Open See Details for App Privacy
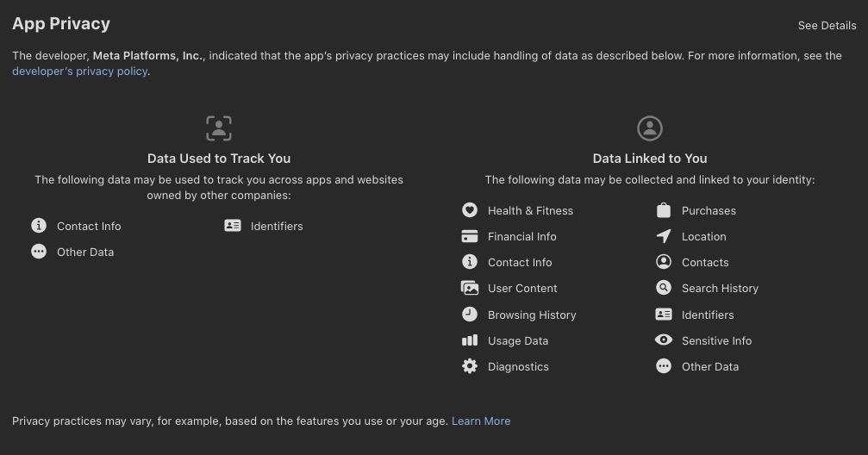 [x=827, y=26]
